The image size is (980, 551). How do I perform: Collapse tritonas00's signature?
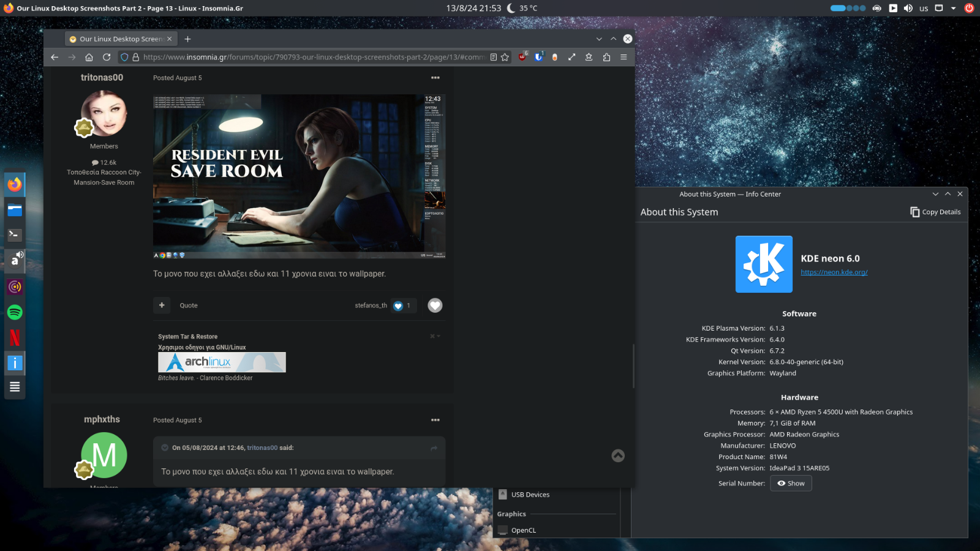435,336
